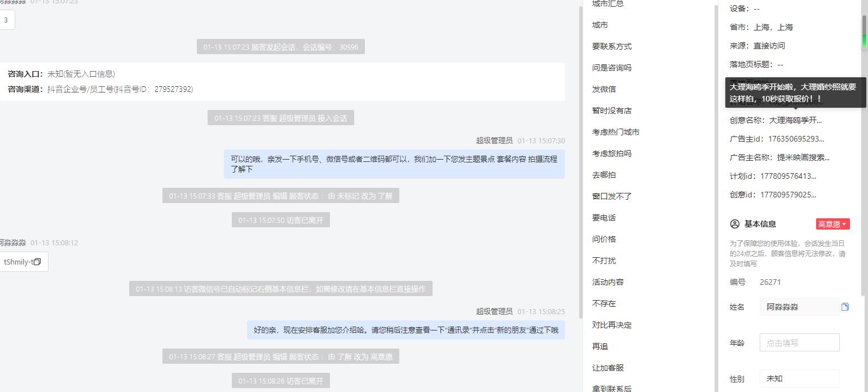
Task: Click the 广告主名称 提米映画搜索 value
Action: tap(803, 157)
